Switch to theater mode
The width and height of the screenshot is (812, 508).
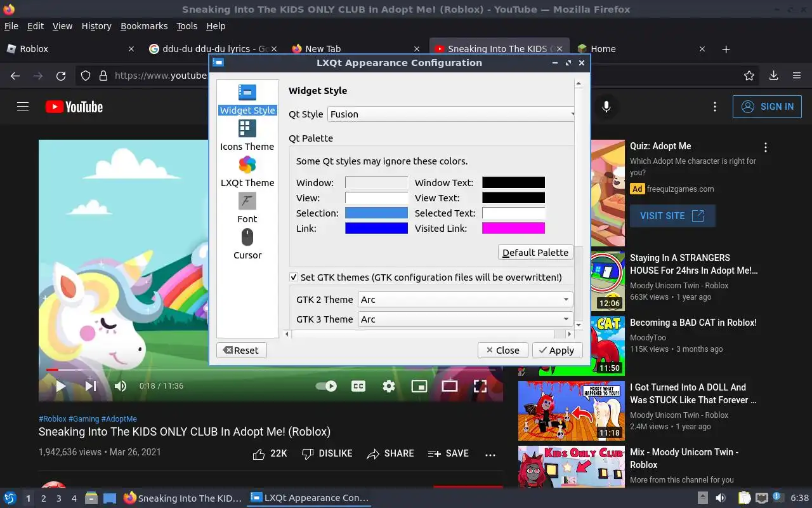tap(450, 386)
